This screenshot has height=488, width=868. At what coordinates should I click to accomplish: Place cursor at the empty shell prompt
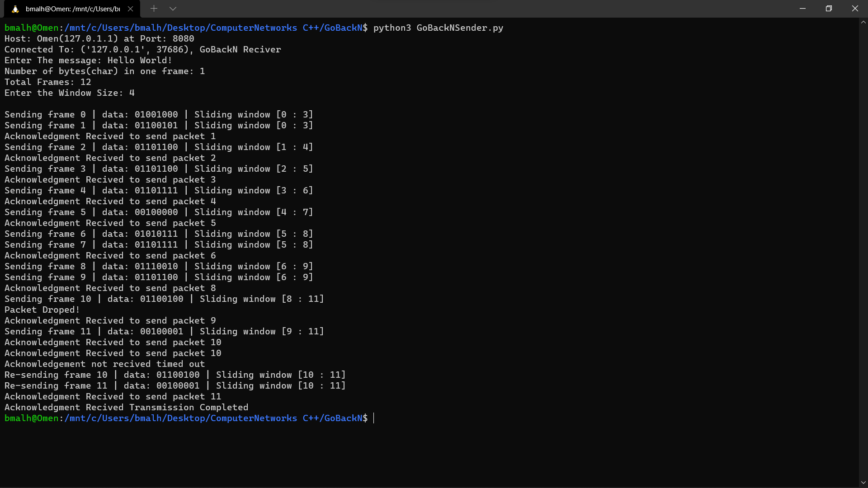[x=373, y=418]
